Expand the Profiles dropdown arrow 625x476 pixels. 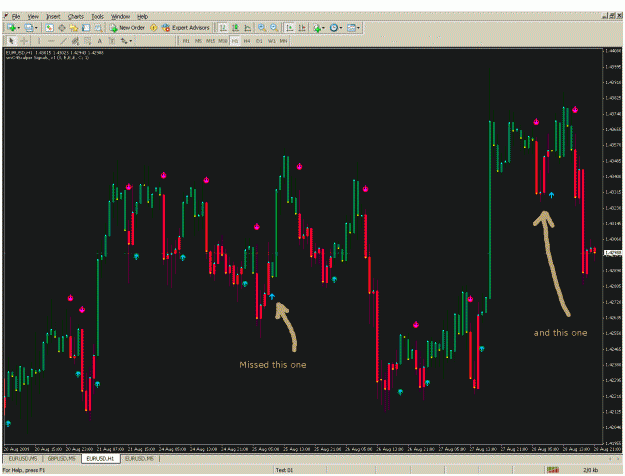[x=36, y=28]
